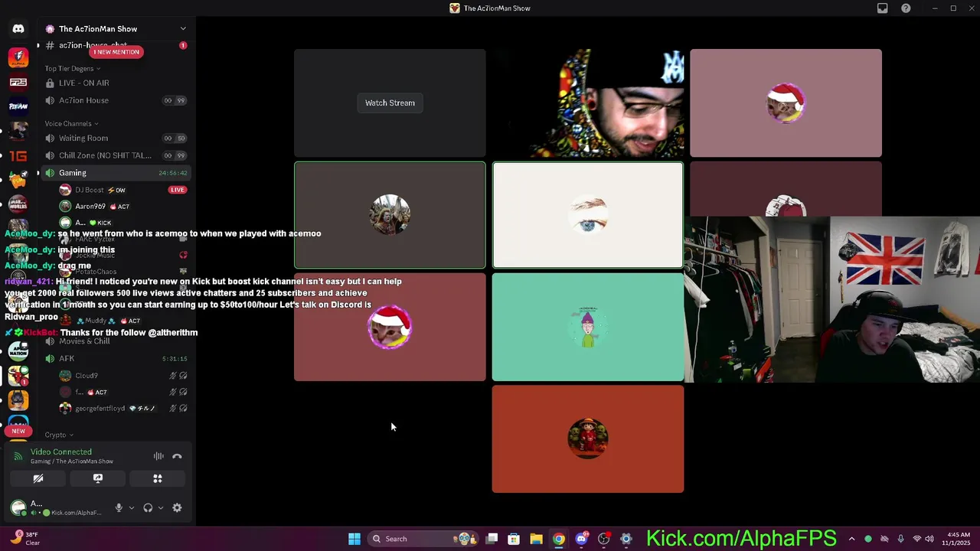Turn off camera in voice panel
The image size is (980, 551).
38,478
